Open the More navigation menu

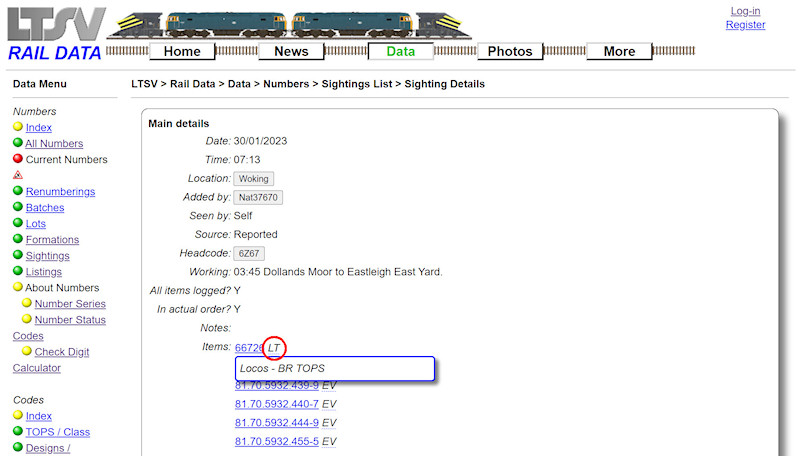click(619, 51)
